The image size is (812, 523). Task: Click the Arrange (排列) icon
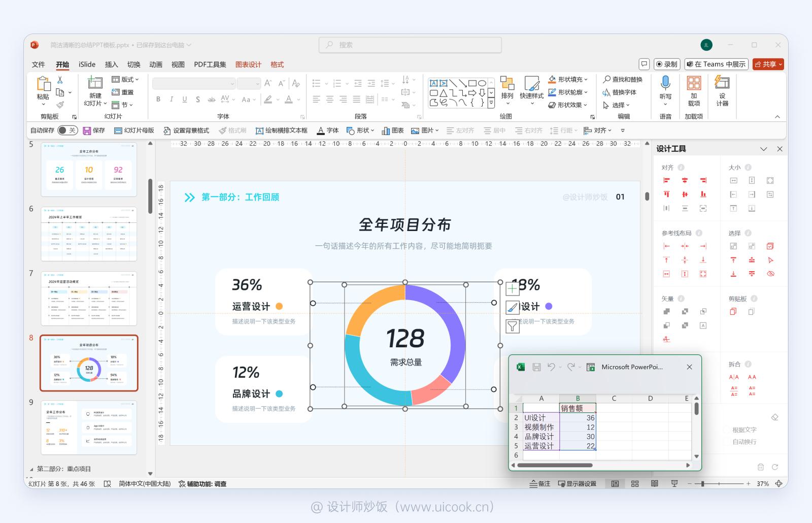tap(507, 83)
